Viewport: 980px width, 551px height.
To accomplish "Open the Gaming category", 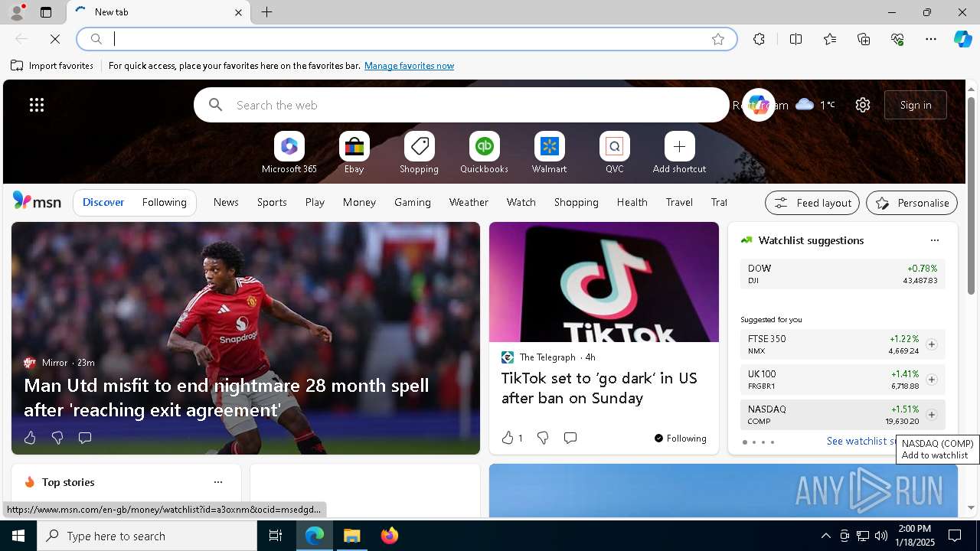I will click(x=413, y=202).
